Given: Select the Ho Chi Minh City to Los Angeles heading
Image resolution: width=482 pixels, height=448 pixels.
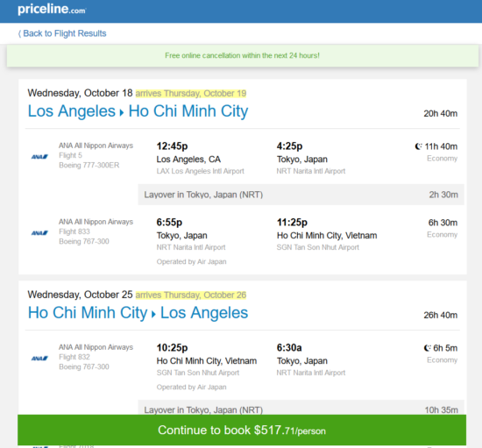Looking at the screenshot, I should point(138,313).
